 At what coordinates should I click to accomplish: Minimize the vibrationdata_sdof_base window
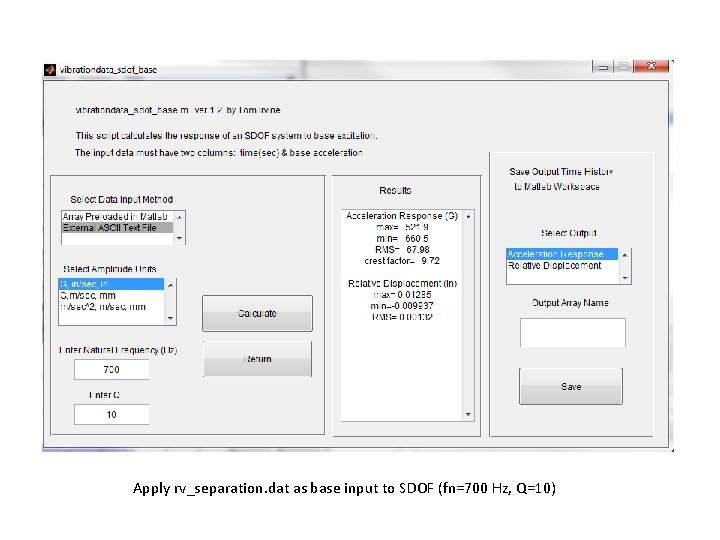[x=603, y=67]
